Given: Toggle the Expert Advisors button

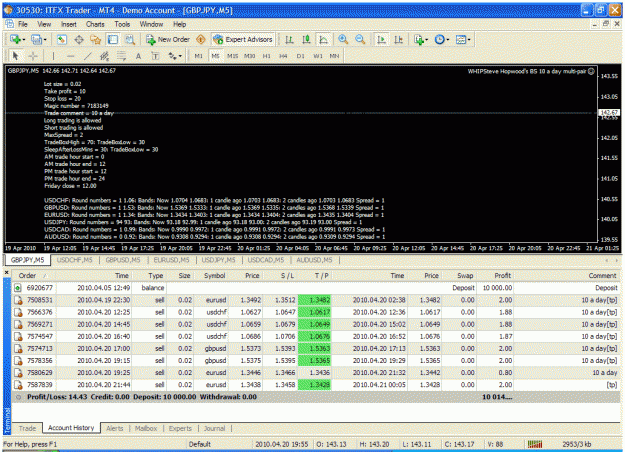Looking at the screenshot, I should click(x=243, y=39).
